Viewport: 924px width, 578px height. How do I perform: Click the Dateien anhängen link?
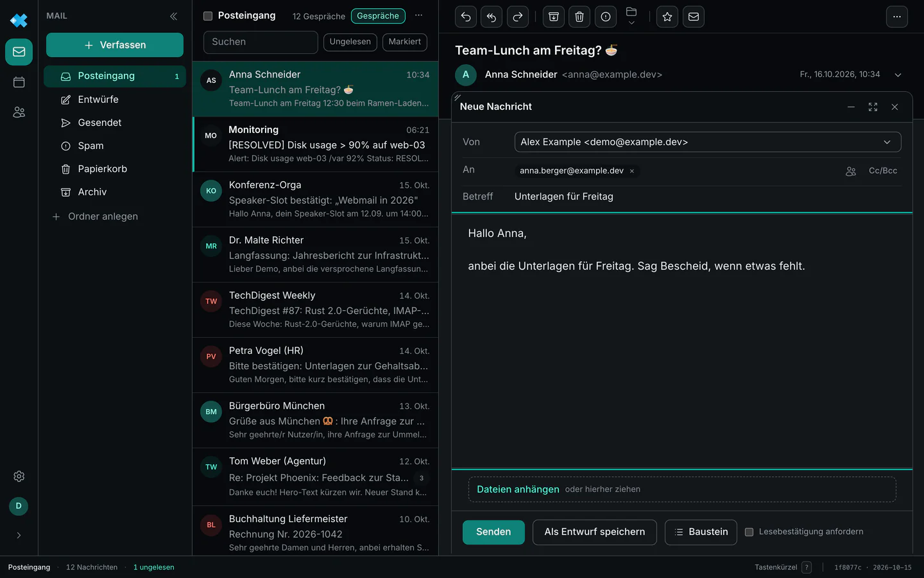(x=518, y=489)
